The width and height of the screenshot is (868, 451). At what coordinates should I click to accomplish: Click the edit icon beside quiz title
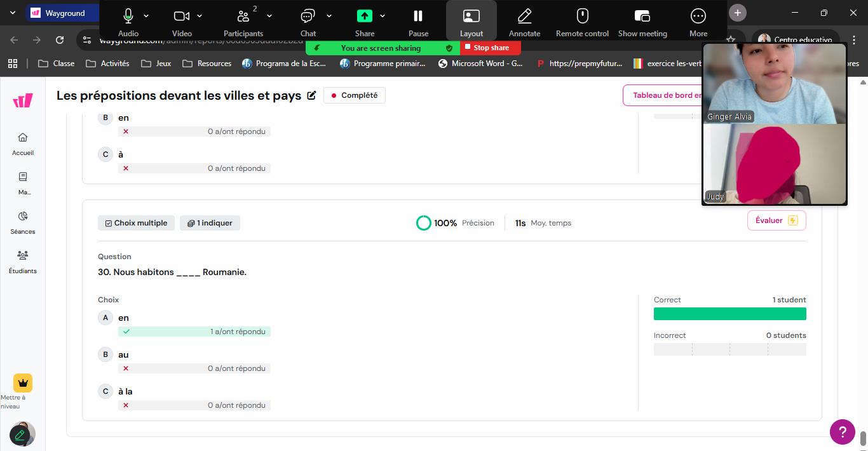311,95
